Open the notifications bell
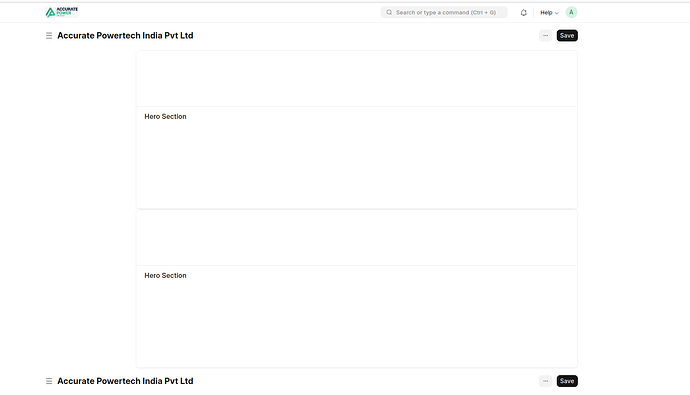Image resolution: width=690 pixels, height=395 pixels. pos(523,12)
